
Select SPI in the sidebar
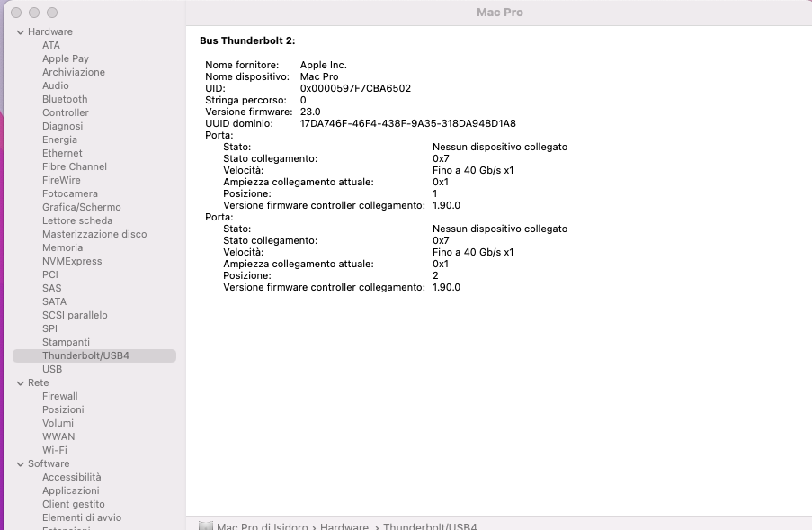coord(49,328)
